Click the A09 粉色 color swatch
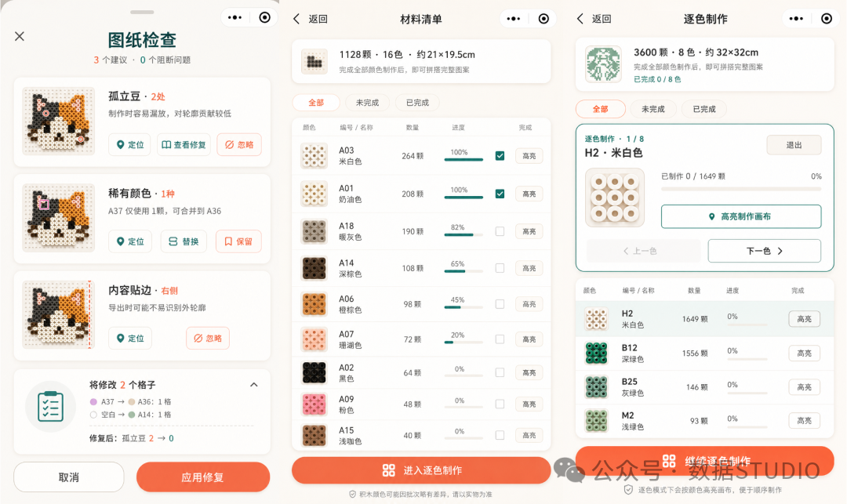 (314, 404)
